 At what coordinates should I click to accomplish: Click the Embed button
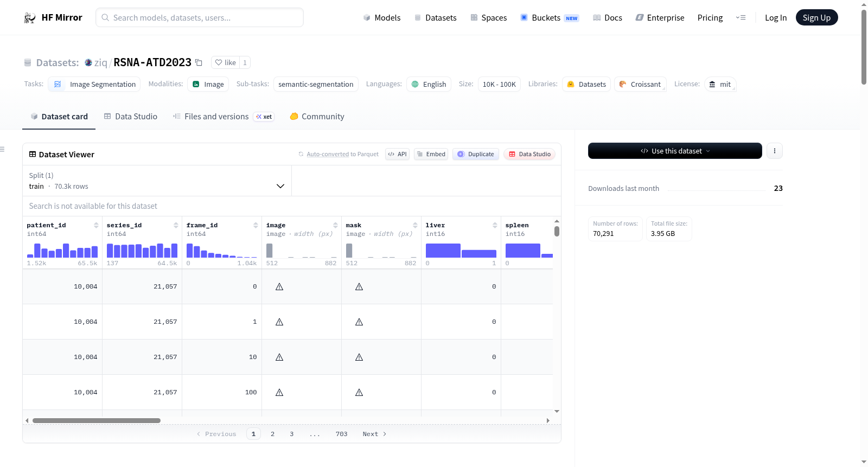(x=431, y=154)
